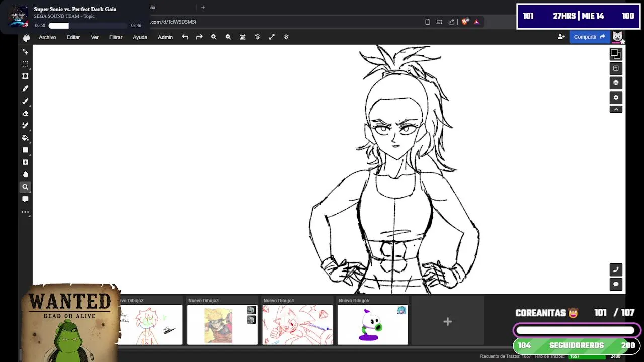This screenshot has width=644, height=362.
Task: Click the Compartir share button
Action: coord(589,37)
